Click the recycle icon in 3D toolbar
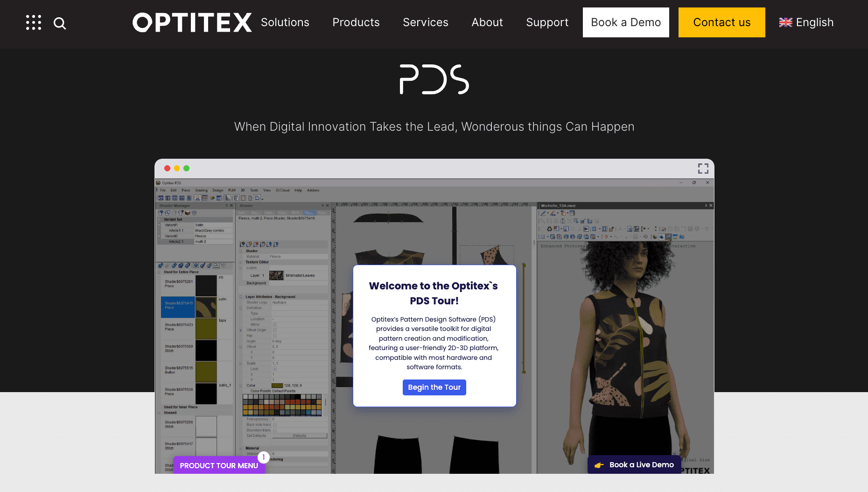 pyautogui.click(x=549, y=229)
